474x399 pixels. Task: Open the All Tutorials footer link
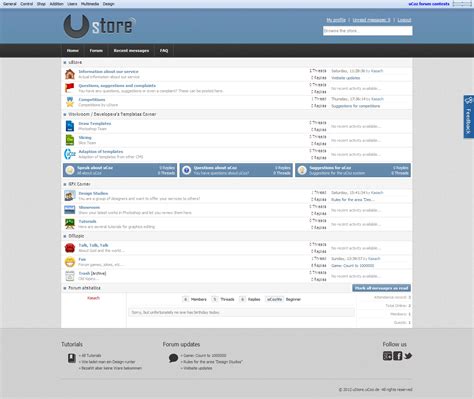[90, 356]
